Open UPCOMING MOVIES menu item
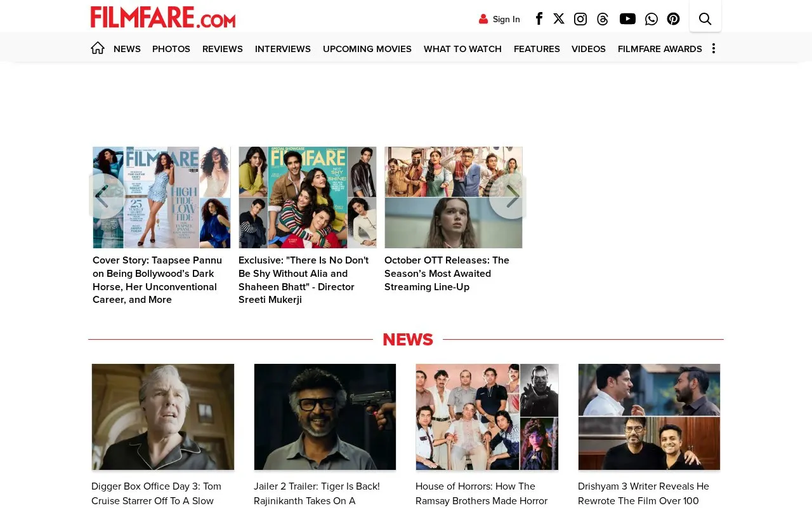 pos(367,49)
